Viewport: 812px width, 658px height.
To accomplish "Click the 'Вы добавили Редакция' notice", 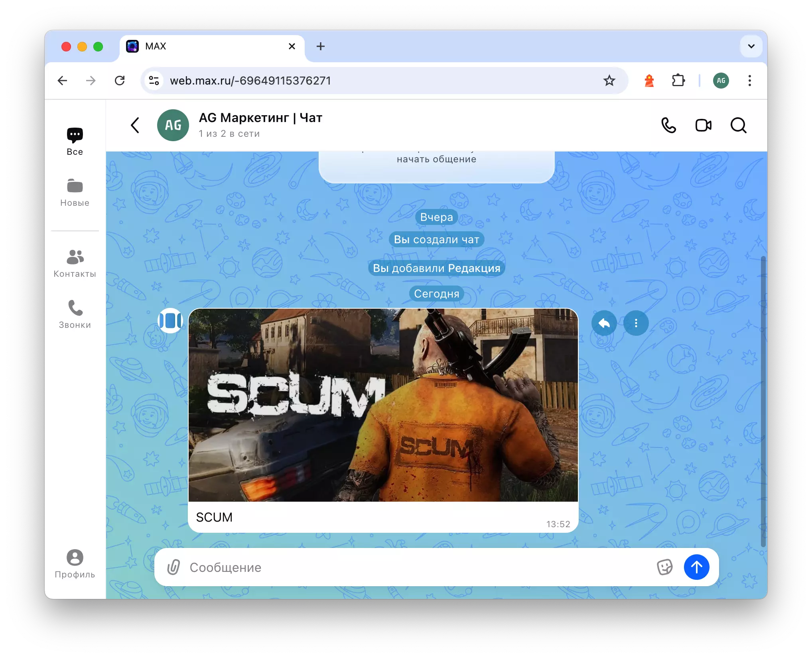I will (436, 268).
